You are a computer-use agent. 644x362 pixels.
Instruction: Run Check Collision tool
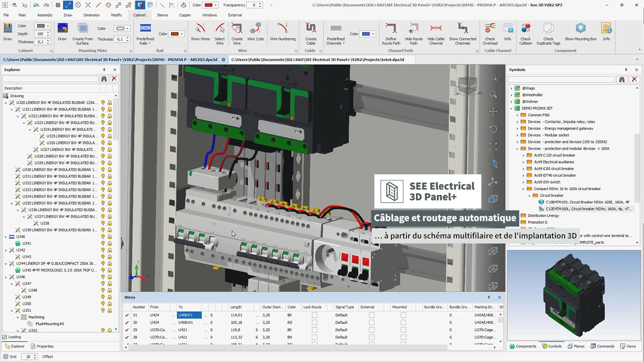coord(526,33)
